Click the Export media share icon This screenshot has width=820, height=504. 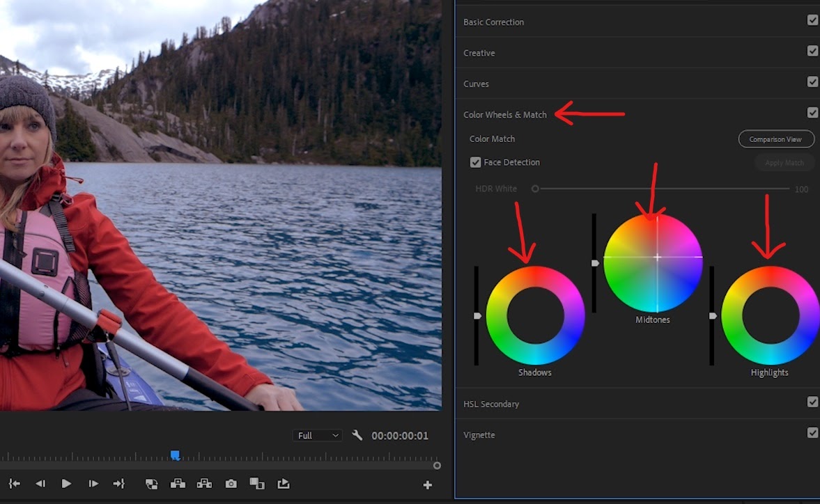284,484
